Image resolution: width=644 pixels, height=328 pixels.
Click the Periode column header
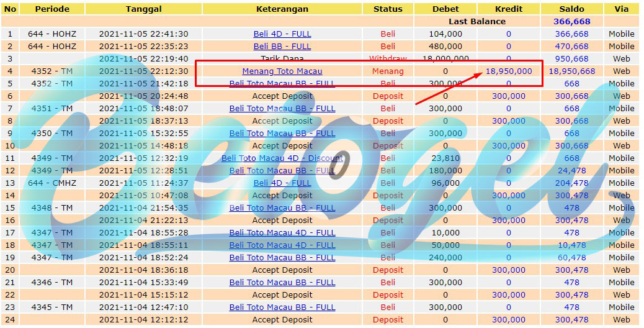52,9
